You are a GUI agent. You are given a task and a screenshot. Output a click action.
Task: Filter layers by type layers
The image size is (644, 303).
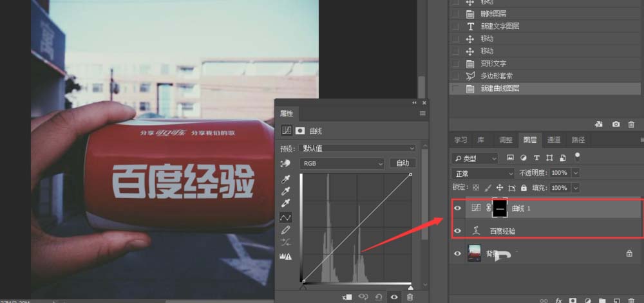point(536,158)
